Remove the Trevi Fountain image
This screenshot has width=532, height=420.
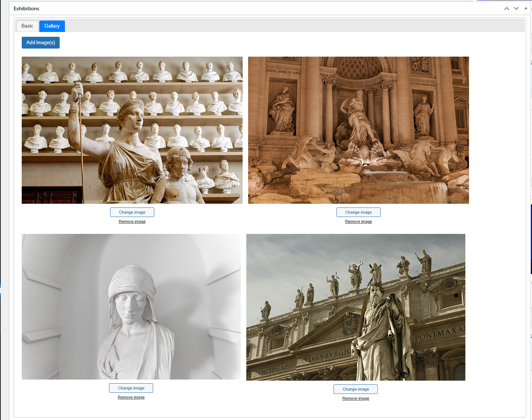click(x=359, y=221)
